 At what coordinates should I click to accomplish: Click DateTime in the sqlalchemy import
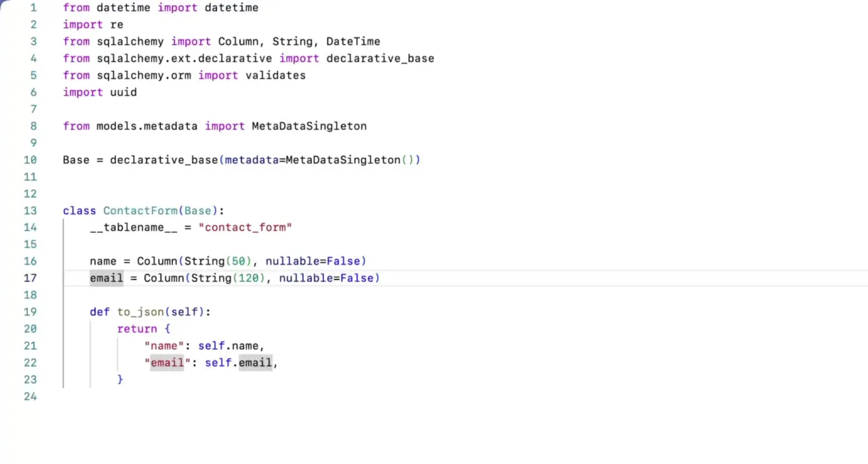click(x=353, y=41)
